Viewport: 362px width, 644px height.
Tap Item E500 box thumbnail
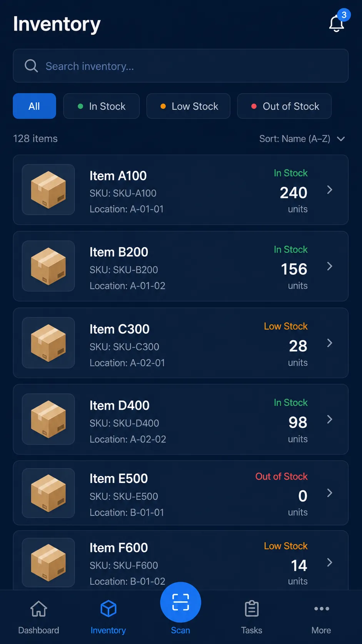(x=48, y=493)
